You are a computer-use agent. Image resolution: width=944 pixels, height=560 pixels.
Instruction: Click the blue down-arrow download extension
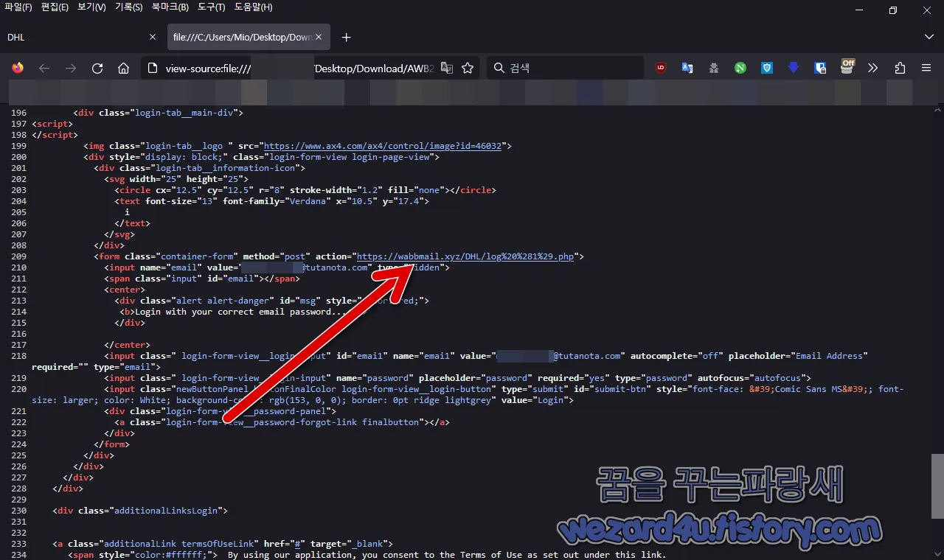point(794,68)
